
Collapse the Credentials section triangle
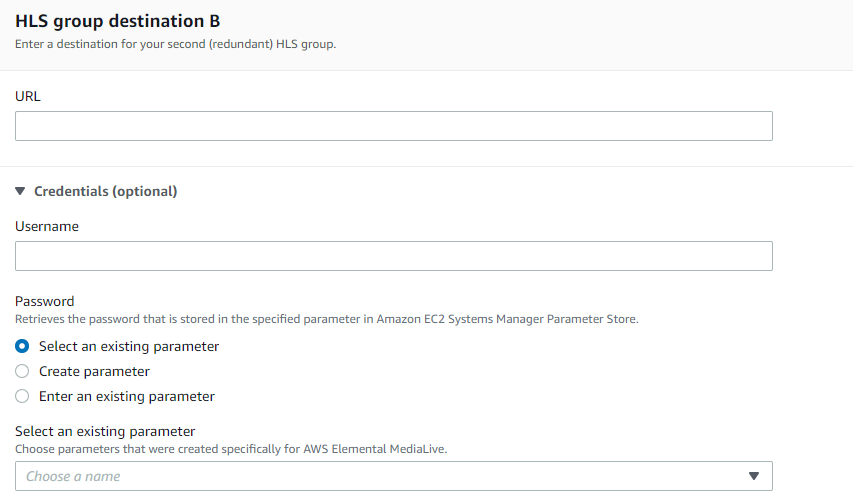pyautogui.click(x=20, y=191)
